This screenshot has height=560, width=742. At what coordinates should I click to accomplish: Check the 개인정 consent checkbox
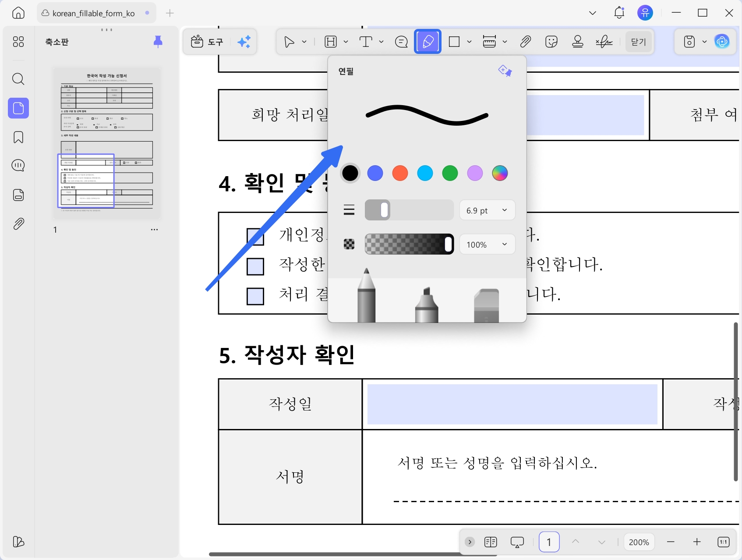[x=255, y=236]
